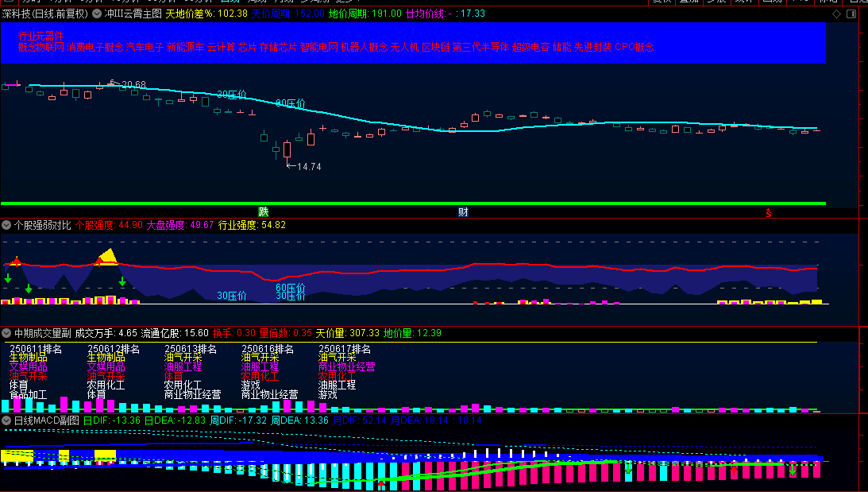Click the 60压价 label in strength panel
The height and width of the screenshot is (492, 868).
pos(291,288)
